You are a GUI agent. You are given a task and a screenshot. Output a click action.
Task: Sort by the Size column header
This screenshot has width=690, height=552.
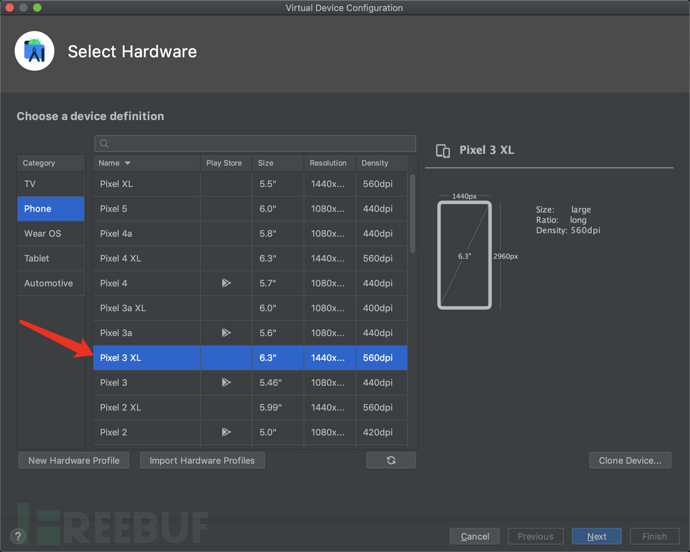pos(278,163)
